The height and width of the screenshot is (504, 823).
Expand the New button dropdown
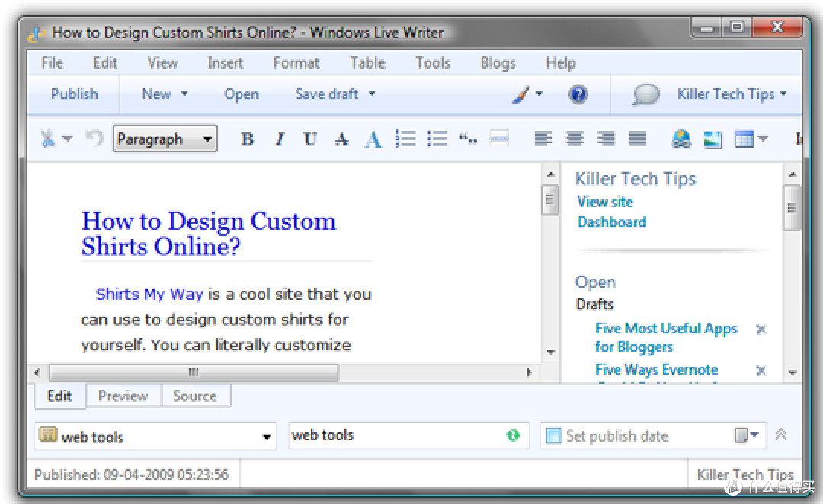(x=184, y=94)
